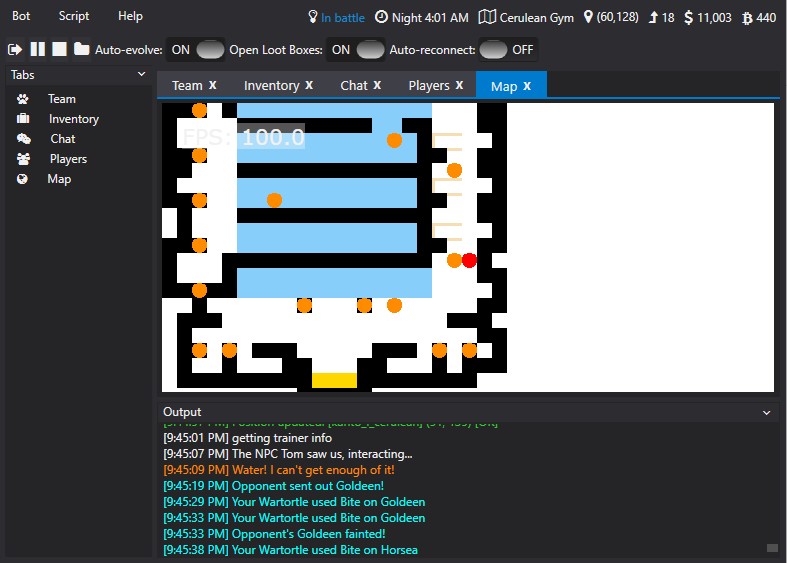Close the Team tab
Screen dimensions: 787x563
(213, 85)
